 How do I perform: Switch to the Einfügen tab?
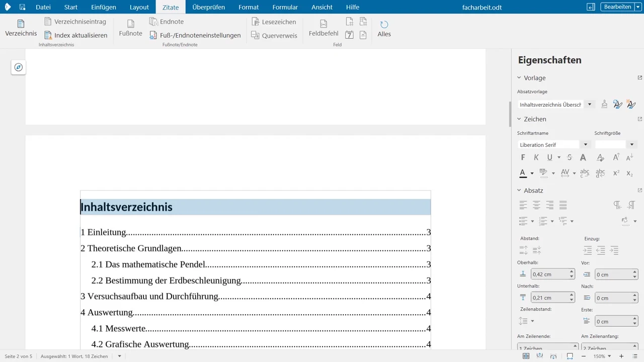click(104, 7)
